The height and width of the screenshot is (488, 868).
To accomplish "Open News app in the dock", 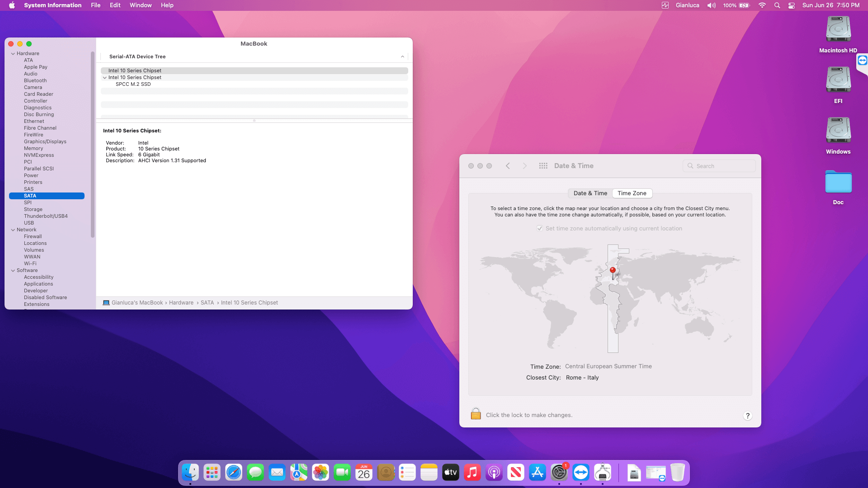I will [516, 473].
